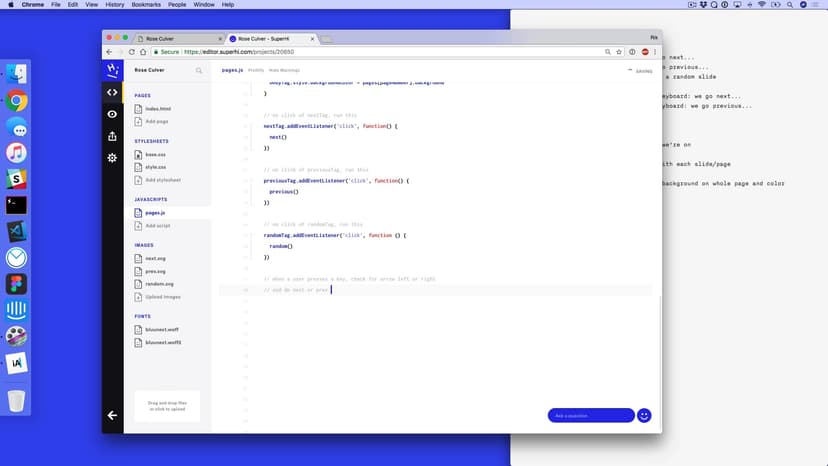828x466 pixels.
Task: Click the back arrow at sidebar bottom
Action: (x=112, y=415)
